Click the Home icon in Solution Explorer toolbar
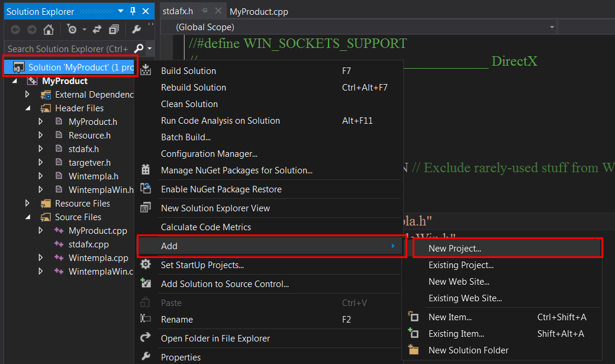The height and width of the screenshot is (364, 615). (x=49, y=30)
